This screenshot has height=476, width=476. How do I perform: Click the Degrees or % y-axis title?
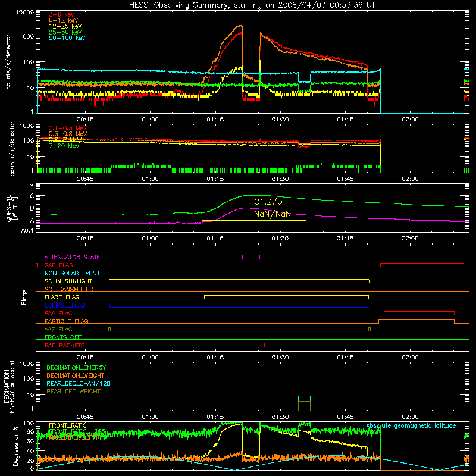pyautogui.click(x=16, y=446)
